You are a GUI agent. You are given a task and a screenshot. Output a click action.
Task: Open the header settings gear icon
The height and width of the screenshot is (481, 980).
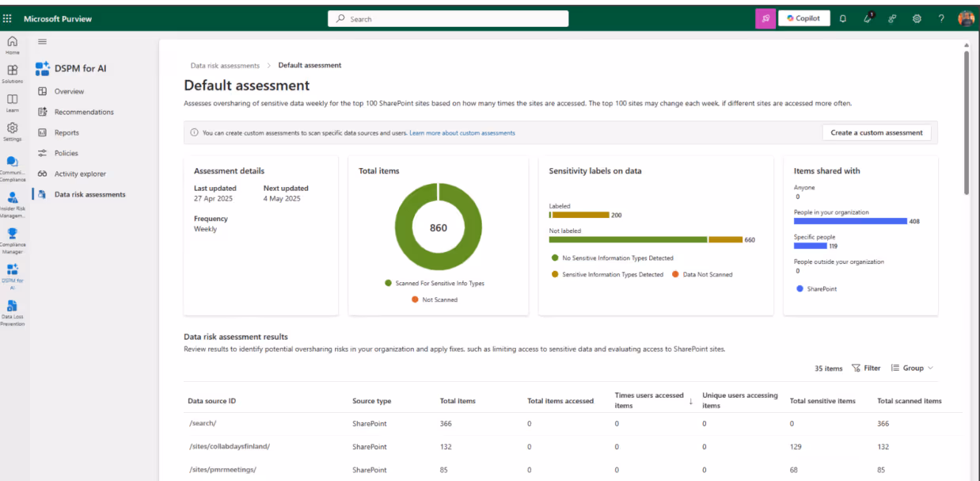click(917, 19)
